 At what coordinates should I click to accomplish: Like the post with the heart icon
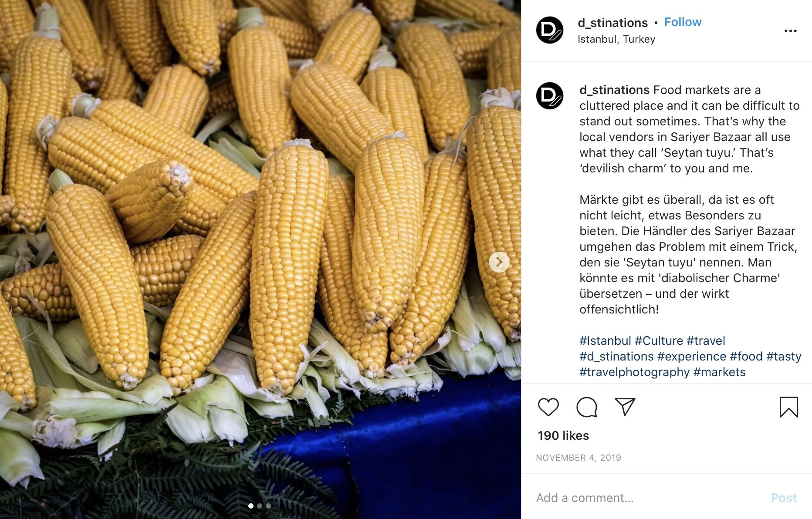coord(548,407)
